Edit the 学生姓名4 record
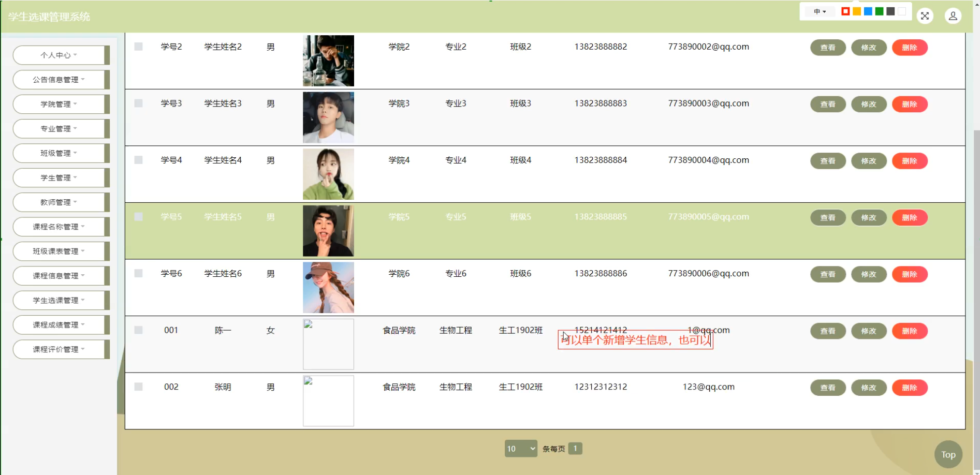 click(869, 161)
